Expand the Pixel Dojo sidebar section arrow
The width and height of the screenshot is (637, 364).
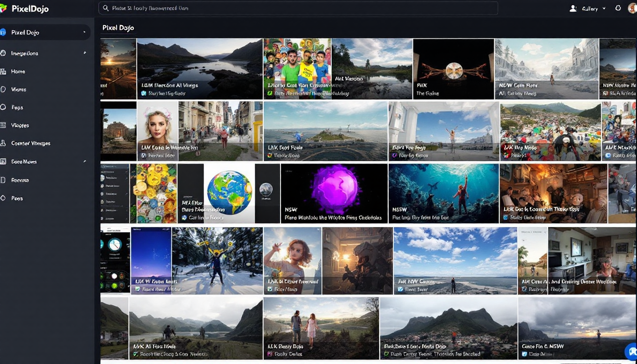pos(85,33)
